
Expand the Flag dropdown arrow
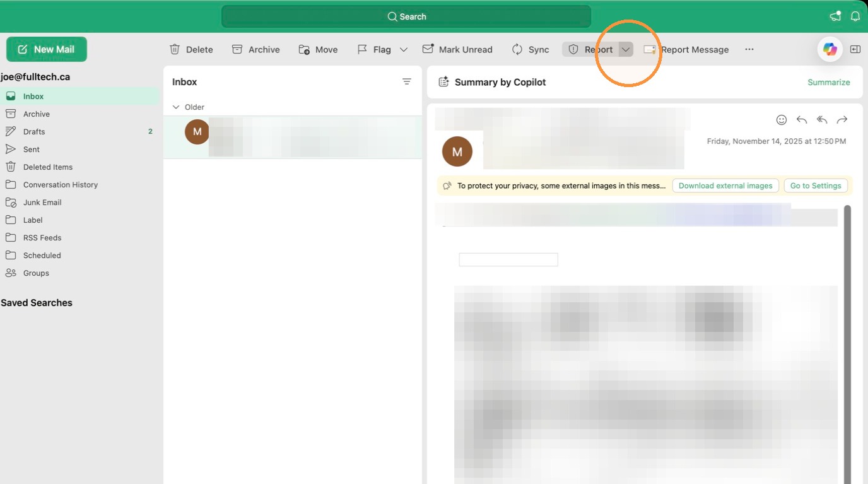(404, 49)
